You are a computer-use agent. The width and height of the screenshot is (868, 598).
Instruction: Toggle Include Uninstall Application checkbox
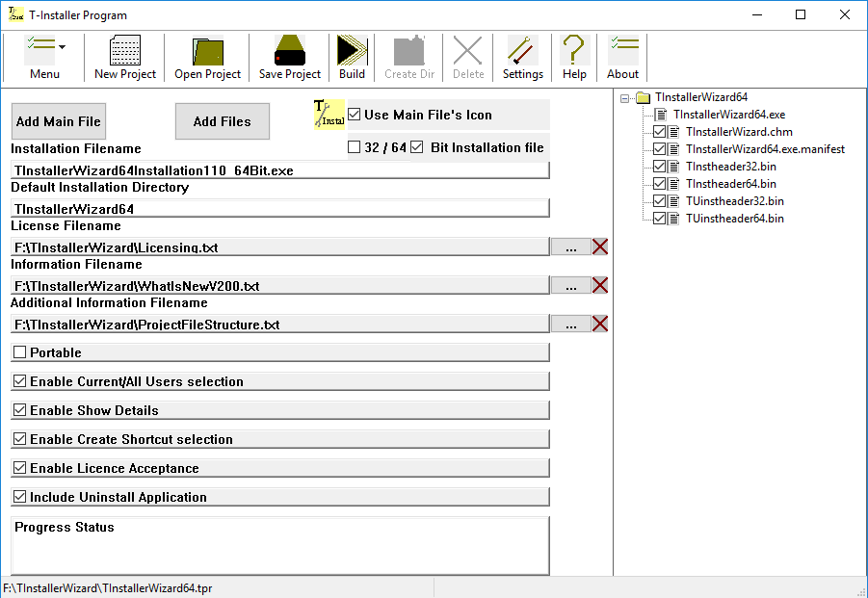pyautogui.click(x=20, y=497)
